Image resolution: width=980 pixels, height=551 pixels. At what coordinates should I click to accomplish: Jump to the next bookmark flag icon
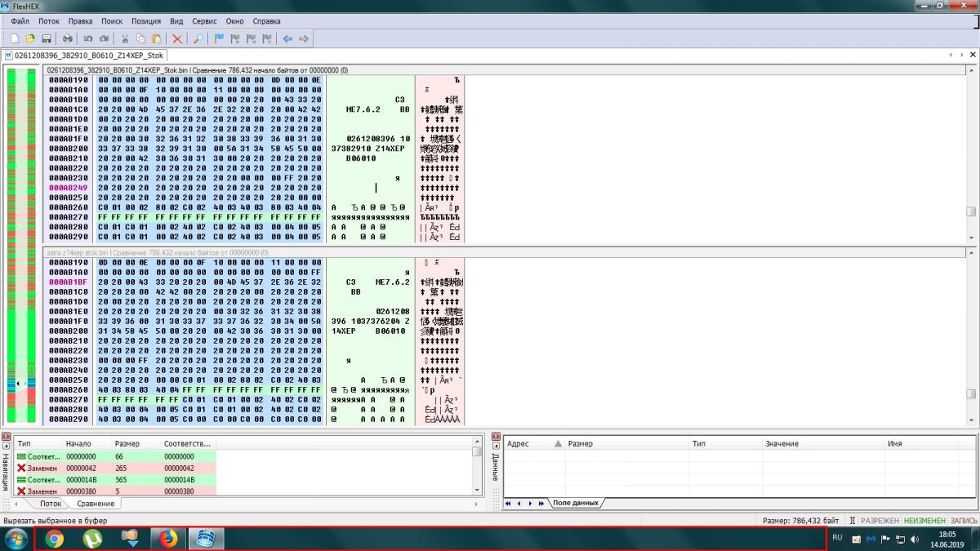point(235,38)
